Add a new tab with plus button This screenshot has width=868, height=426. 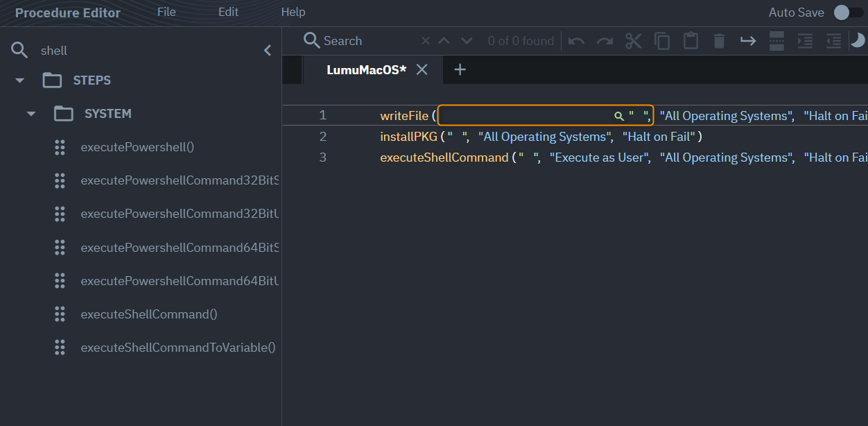460,69
